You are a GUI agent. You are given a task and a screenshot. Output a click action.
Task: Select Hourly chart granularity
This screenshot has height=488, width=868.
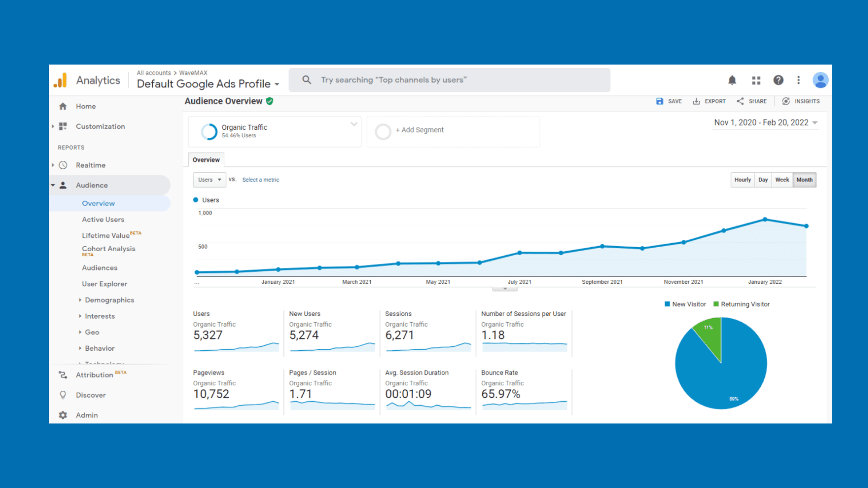tap(742, 180)
